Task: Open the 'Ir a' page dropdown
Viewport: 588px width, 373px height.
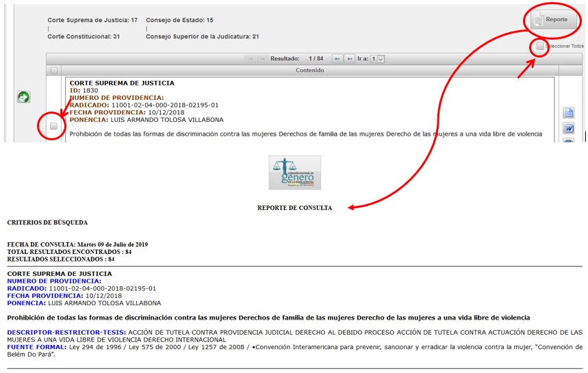Action: (377, 59)
